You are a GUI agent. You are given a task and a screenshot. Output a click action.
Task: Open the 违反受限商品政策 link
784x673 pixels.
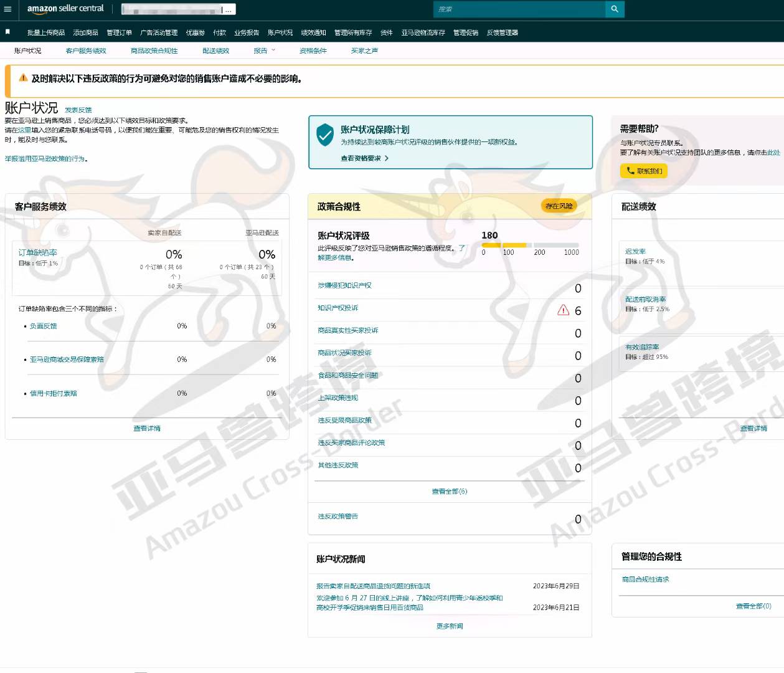344,420
